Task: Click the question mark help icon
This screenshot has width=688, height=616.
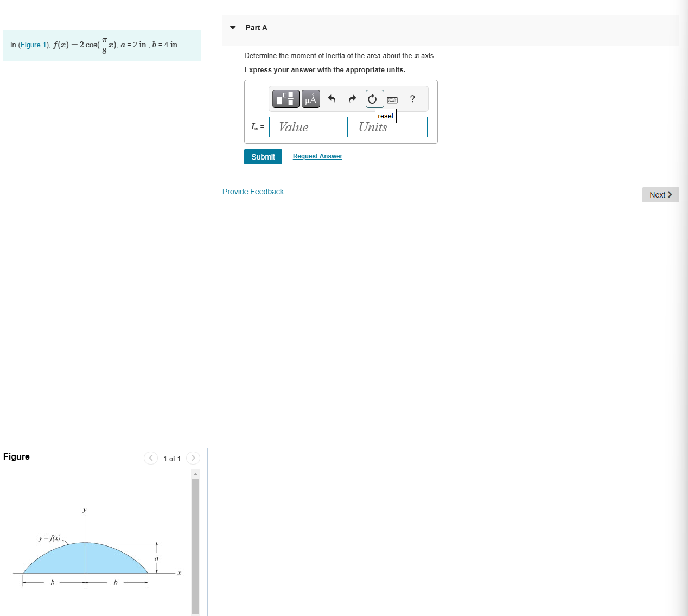Action: 412,99
